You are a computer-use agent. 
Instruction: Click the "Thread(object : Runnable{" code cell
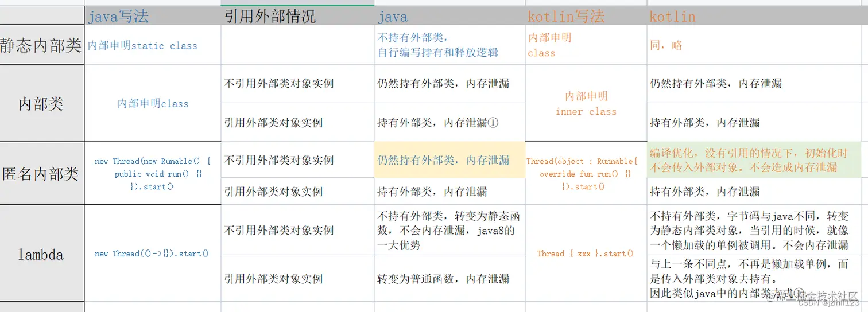click(x=586, y=173)
